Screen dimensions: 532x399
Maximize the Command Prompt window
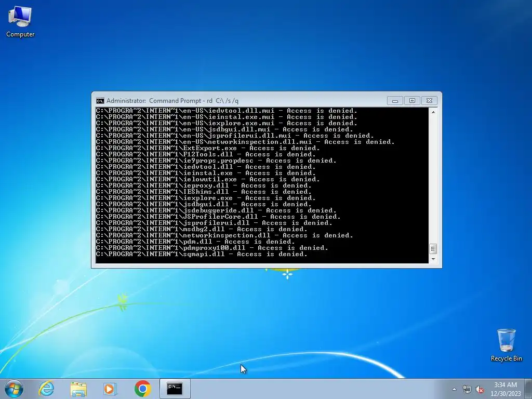point(412,101)
